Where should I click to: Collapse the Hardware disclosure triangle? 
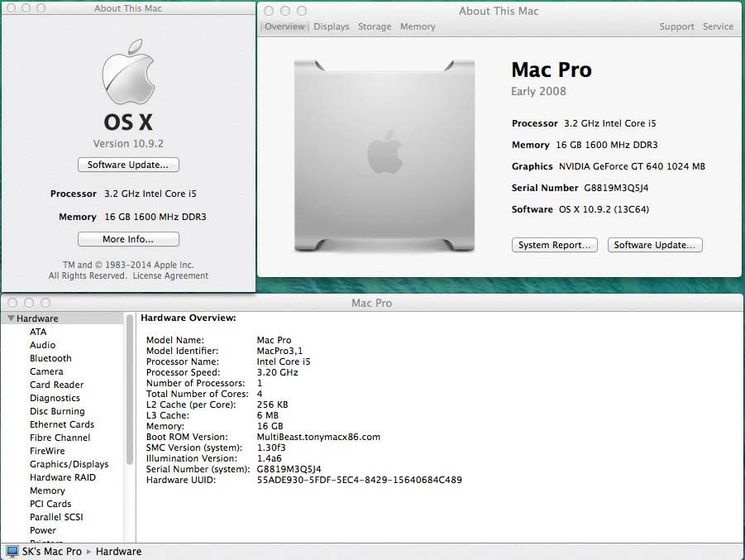coord(11,318)
